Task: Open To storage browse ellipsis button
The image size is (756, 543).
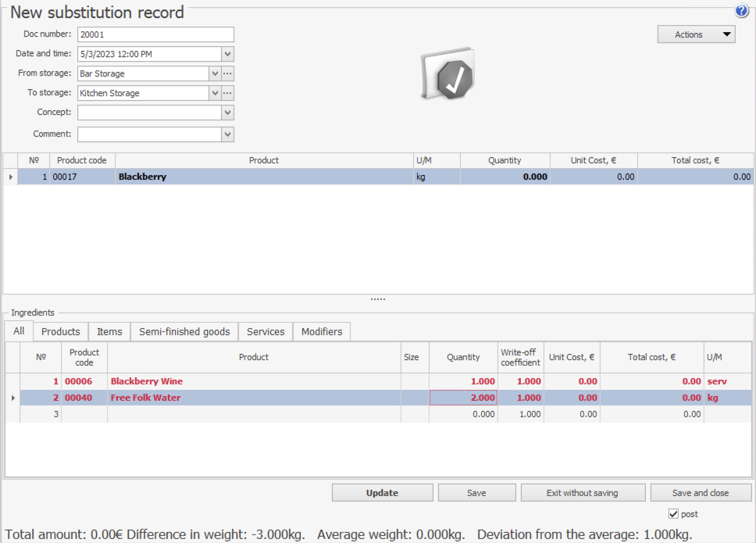Action: [228, 93]
